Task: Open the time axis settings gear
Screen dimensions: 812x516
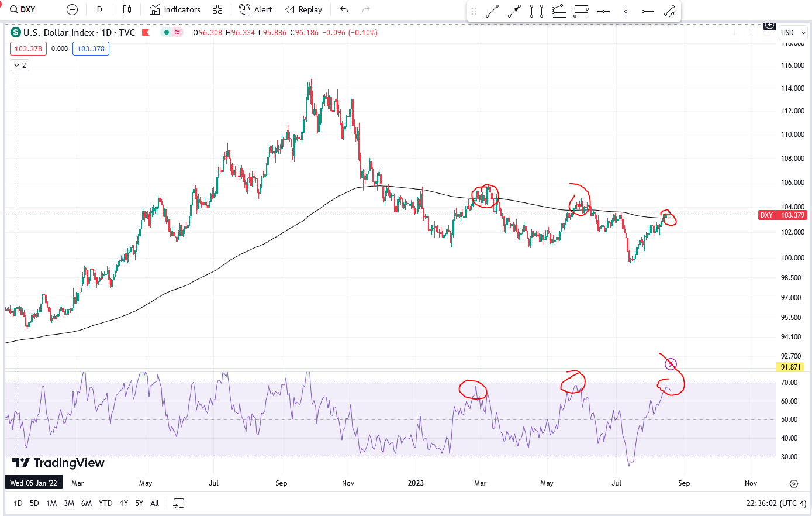Action: [793, 483]
